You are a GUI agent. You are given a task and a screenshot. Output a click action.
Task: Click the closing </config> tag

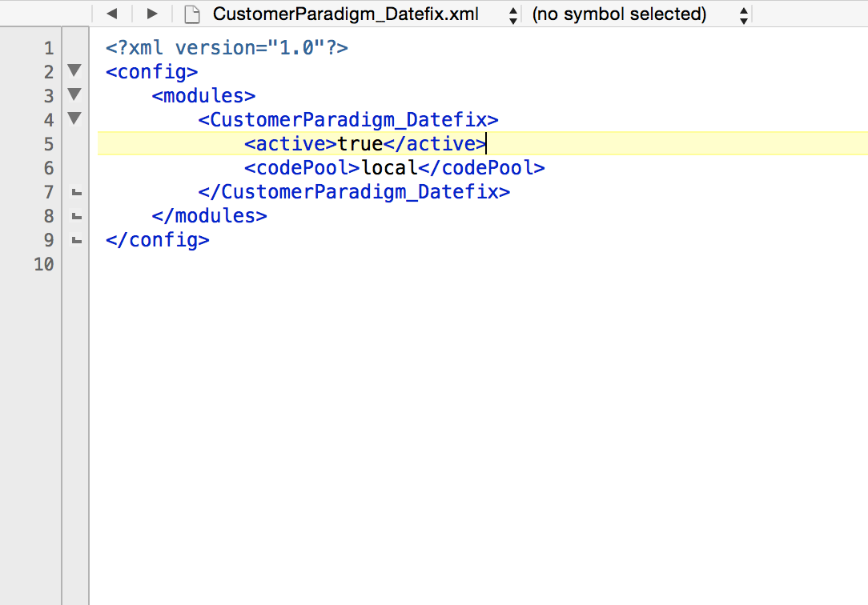[x=158, y=240]
